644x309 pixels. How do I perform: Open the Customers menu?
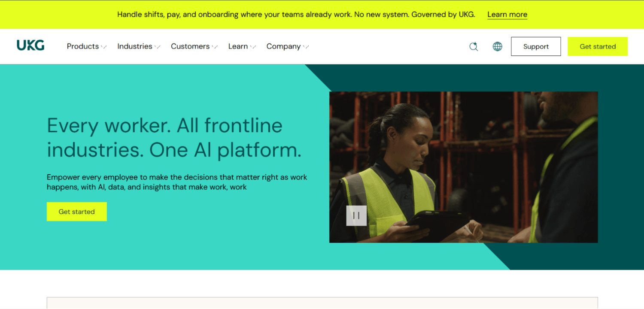coord(190,46)
